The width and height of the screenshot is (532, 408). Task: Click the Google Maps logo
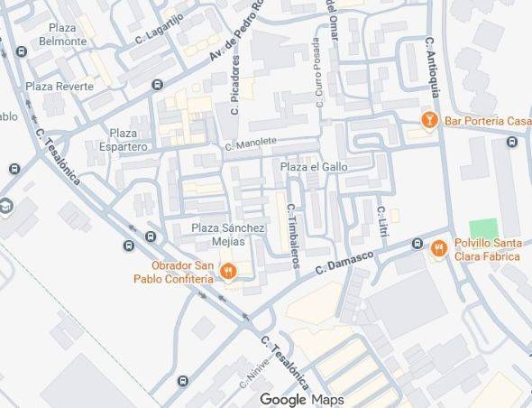click(x=302, y=400)
